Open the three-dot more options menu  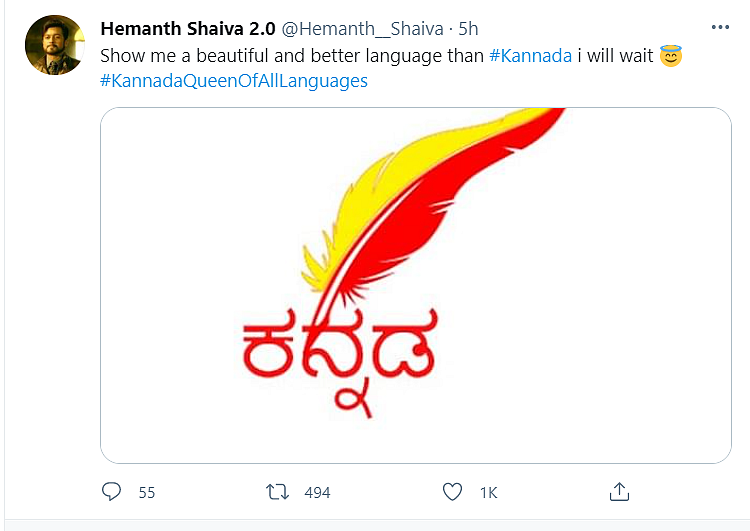pos(720,27)
